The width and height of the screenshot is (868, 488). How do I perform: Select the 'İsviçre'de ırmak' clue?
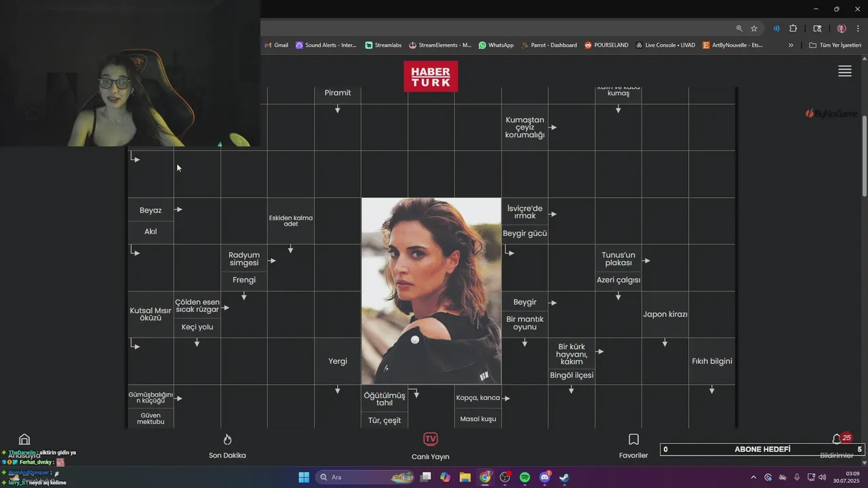[525, 212]
